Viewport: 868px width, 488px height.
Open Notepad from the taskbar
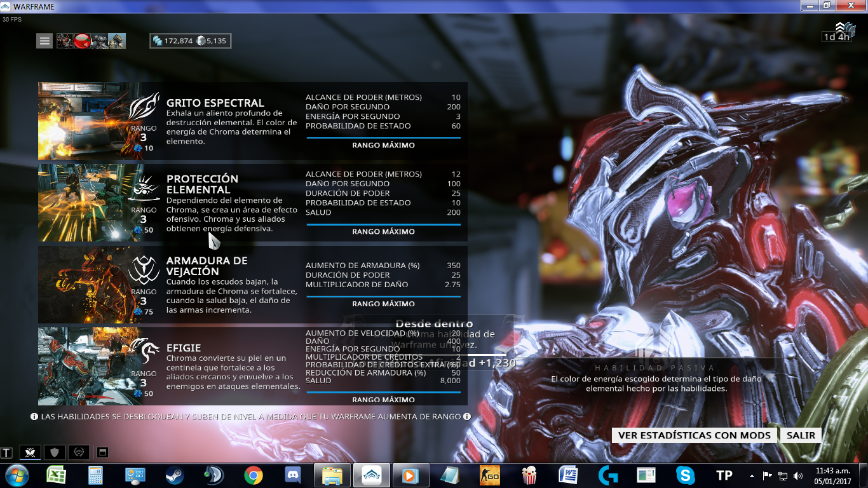(450, 475)
